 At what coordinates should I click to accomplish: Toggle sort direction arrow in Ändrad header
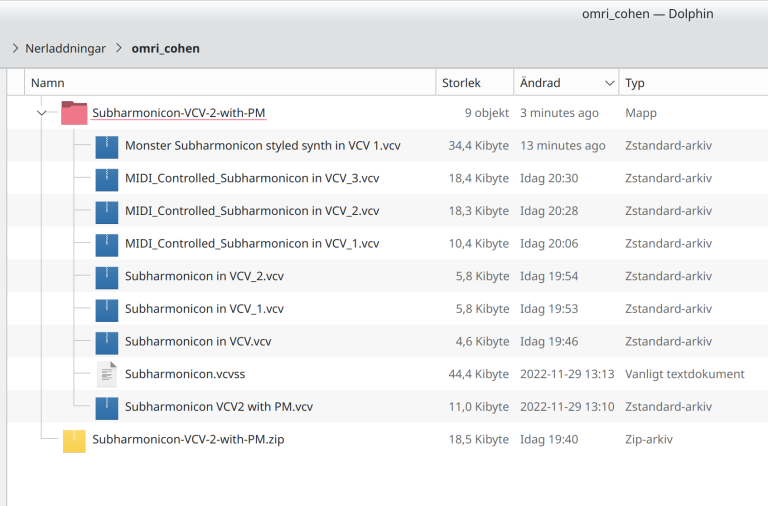609,83
